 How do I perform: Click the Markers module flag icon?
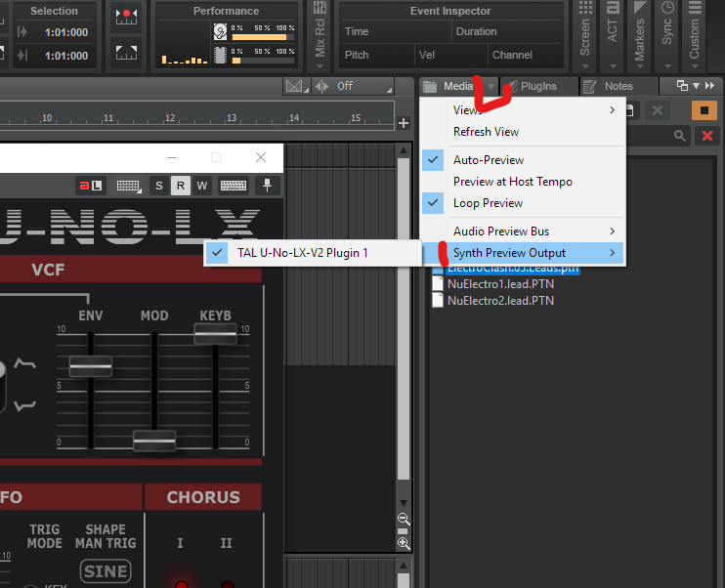coord(640,7)
